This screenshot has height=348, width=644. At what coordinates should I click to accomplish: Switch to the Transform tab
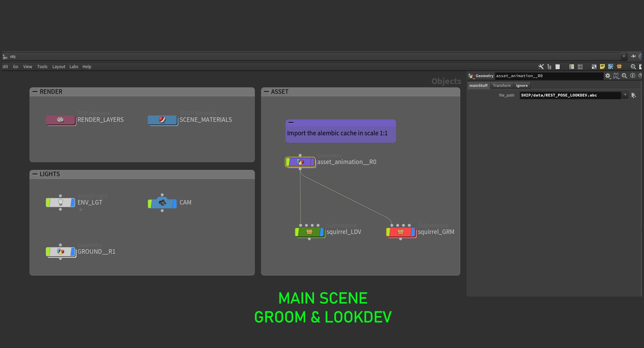(502, 86)
